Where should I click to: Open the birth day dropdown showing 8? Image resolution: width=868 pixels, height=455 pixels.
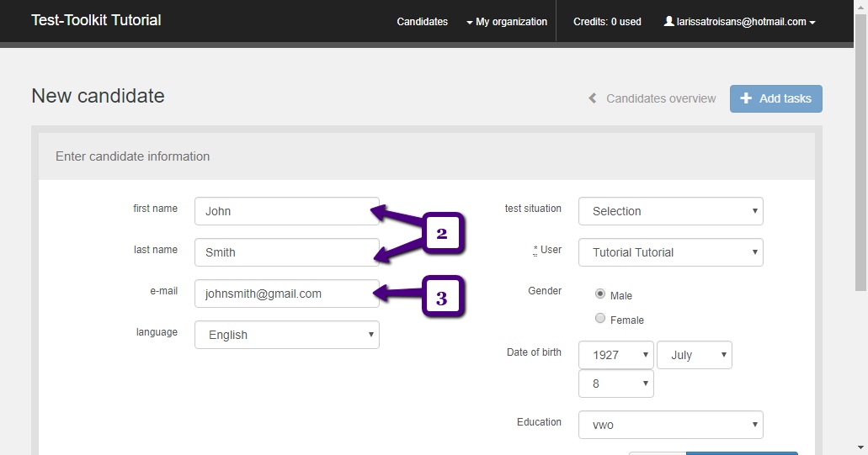pyautogui.click(x=616, y=384)
